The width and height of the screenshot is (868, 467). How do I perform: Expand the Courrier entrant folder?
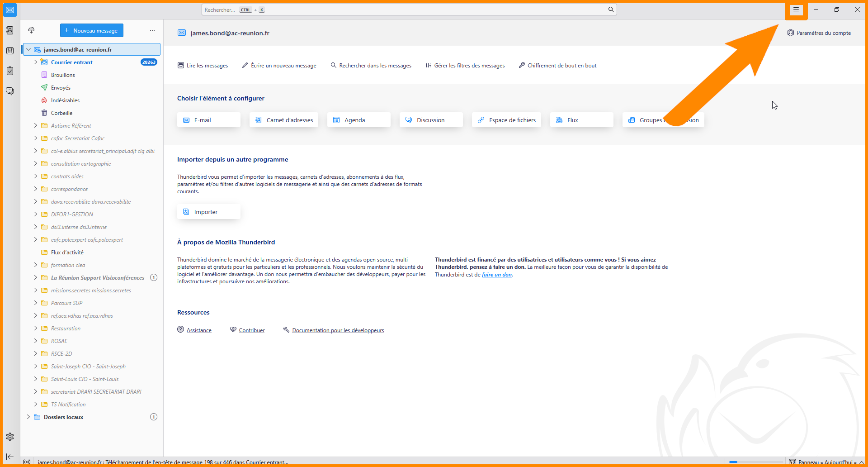[x=36, y=62]
